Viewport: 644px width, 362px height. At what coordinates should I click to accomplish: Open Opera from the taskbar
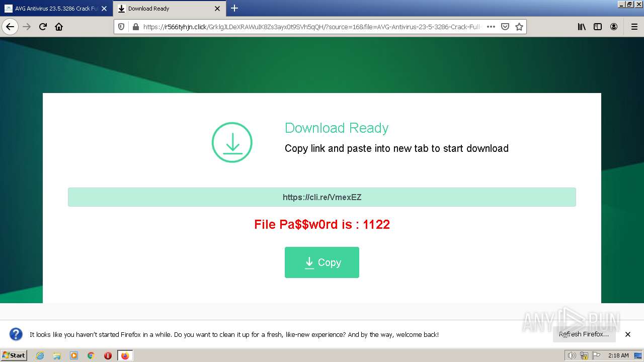(108, 355)
